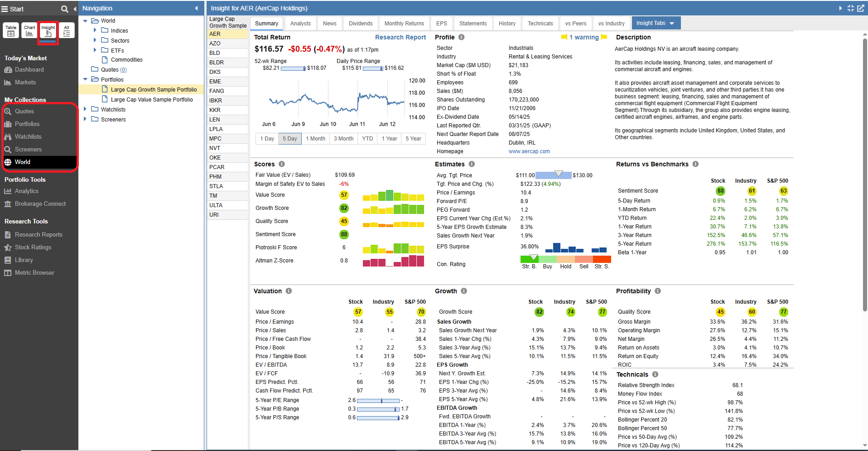Select the FANG ticker in list
This screenshot has width=868, height=451.
[x=217, y=91]
